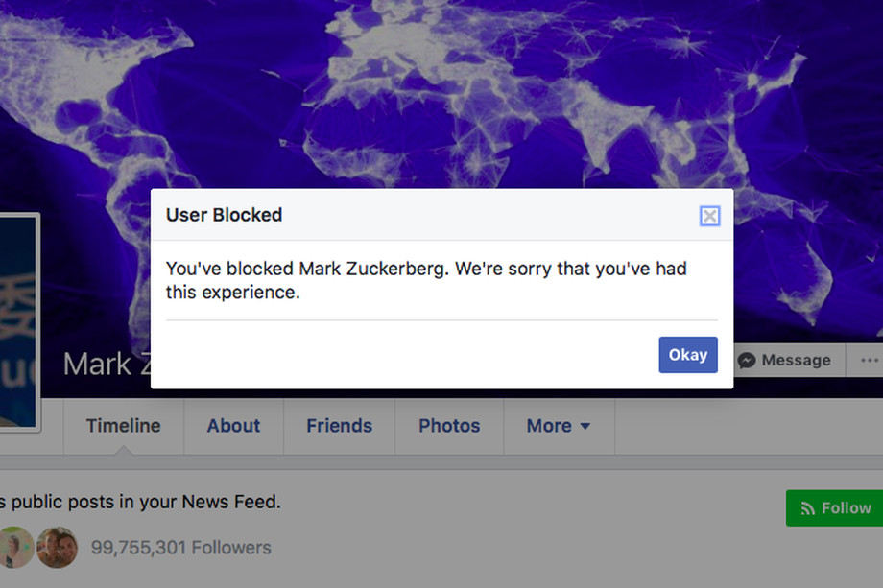Click the second follower avatar
Image resolution: width=883 pixels, height=588 pixels.
point(57,547)
